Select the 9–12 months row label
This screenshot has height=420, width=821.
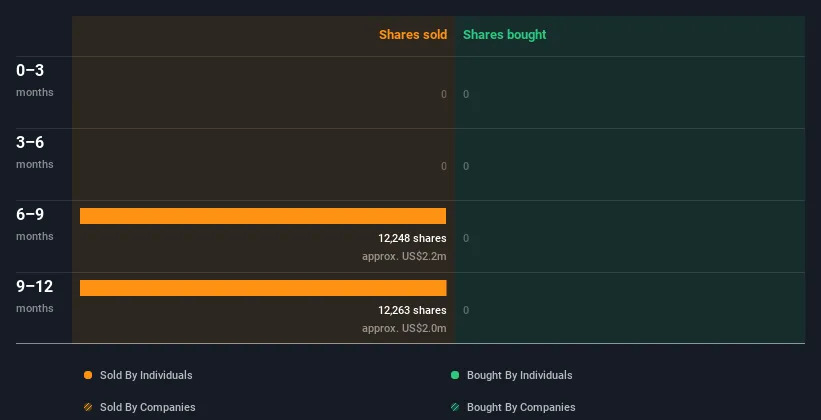(x=35, y=296)
